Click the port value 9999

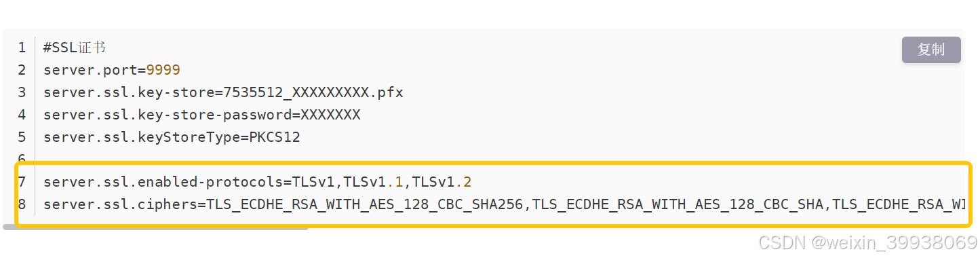[163, 70]
